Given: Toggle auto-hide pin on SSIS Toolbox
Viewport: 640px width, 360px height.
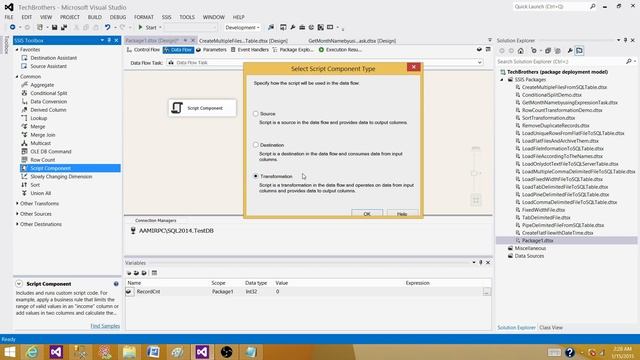Looking at the screenshot, I should coord(109,40).
